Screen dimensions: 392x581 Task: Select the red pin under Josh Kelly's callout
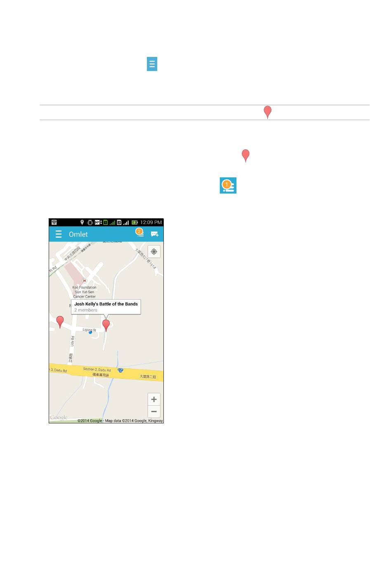pyautogui.click(x=106, y=326)
